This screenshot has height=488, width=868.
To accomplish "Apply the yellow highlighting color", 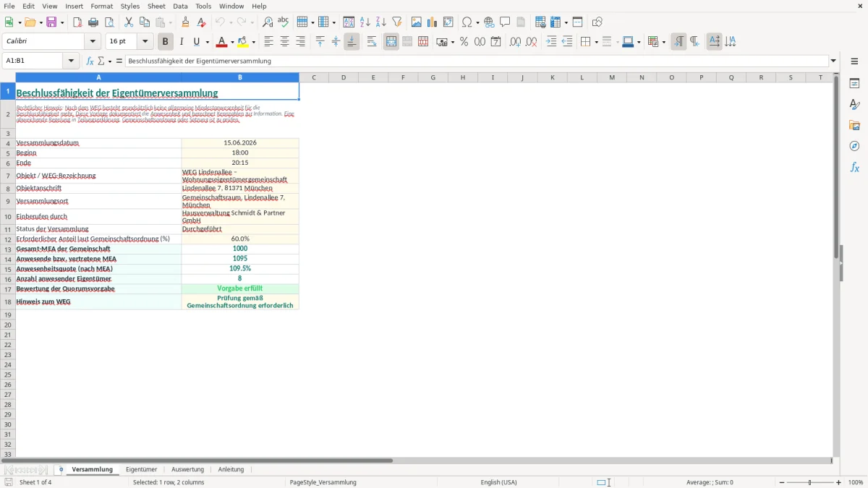I will (243, 42).
